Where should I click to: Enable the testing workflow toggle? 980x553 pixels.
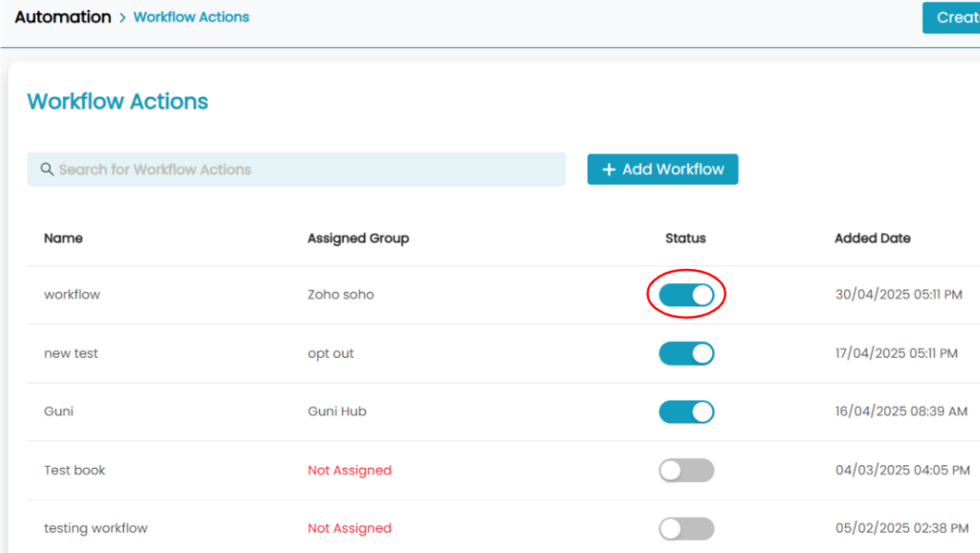686,529
